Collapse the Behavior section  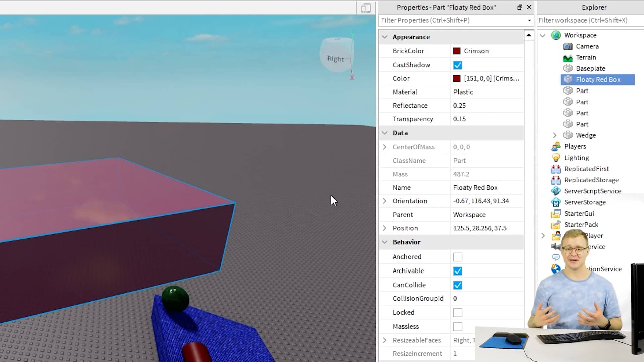(x=384, y=242)
